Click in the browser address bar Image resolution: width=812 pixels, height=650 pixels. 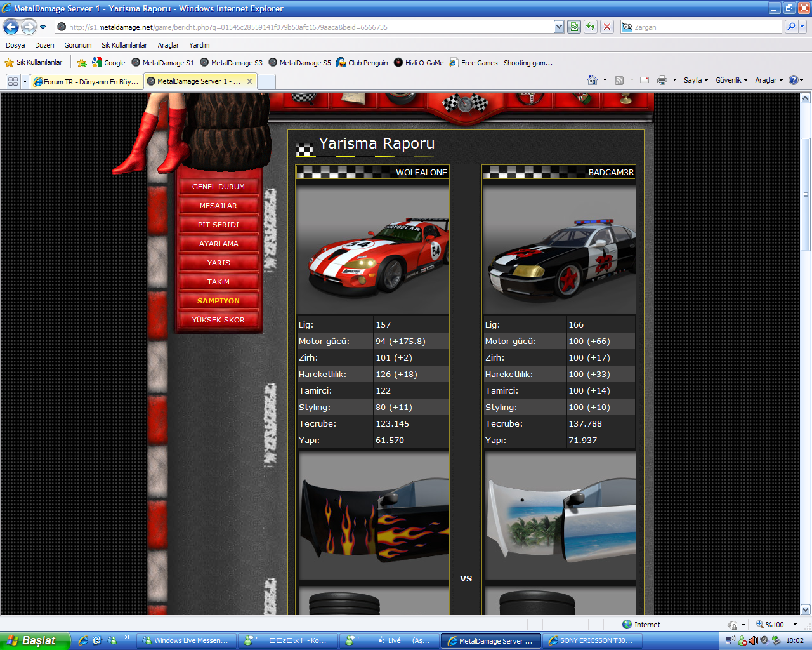point(304,27)
